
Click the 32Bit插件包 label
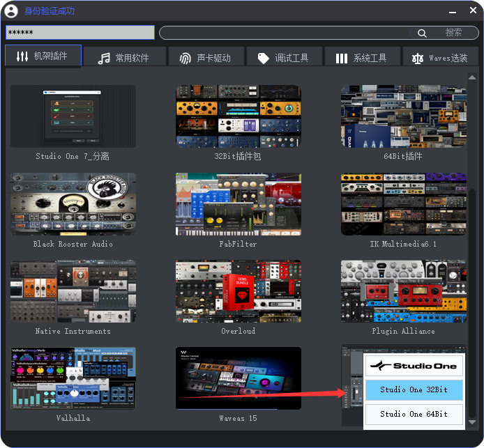[x=238, y=156]
